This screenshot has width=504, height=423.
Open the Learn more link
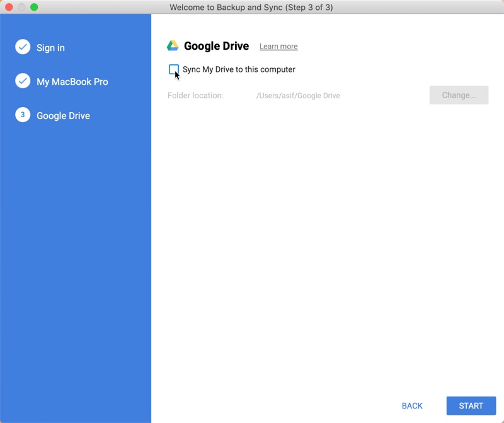pyautogui.click(x=278, y=47)
